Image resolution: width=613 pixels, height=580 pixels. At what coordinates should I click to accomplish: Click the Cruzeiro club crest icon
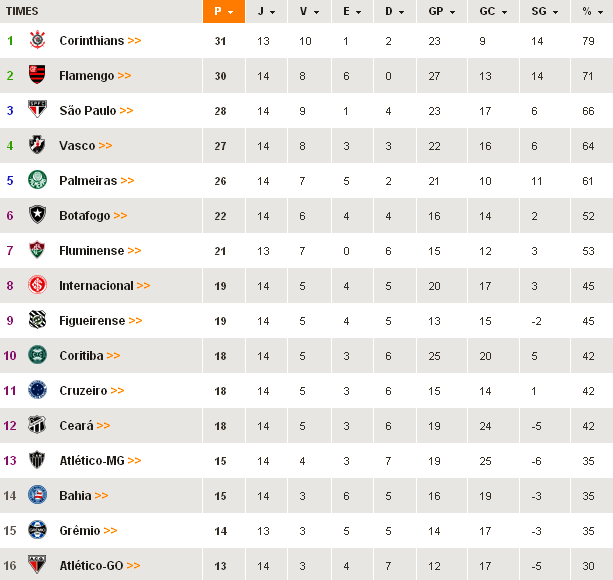coord(37,390)
